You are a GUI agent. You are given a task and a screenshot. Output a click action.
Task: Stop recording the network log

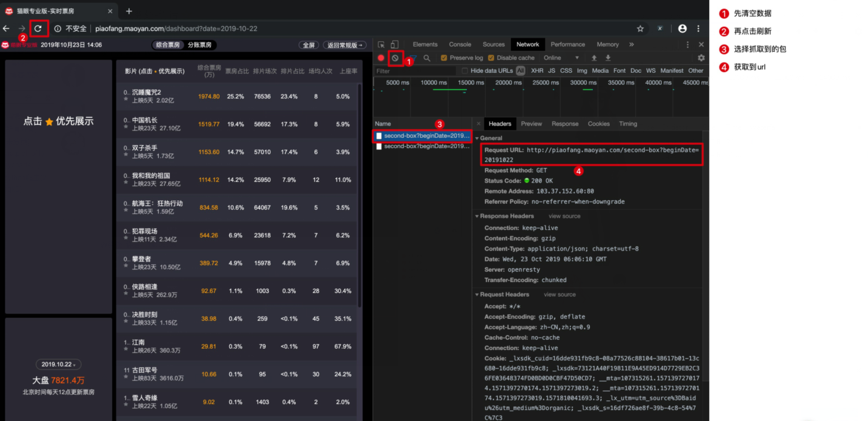pos(381,58)
